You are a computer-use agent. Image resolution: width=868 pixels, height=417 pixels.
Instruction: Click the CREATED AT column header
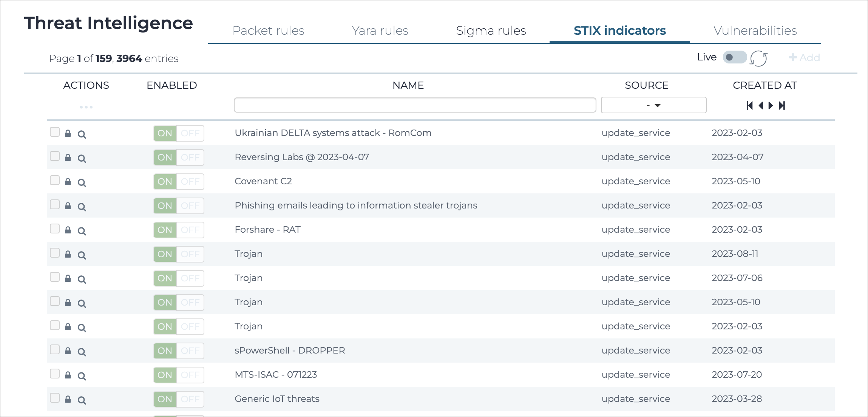coord(765,85)
